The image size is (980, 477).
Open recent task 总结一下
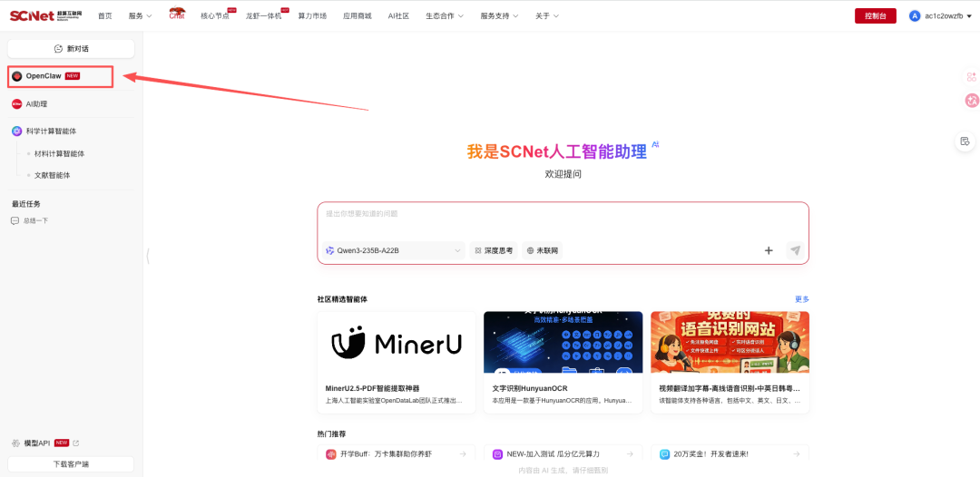[x=35, y=221]
